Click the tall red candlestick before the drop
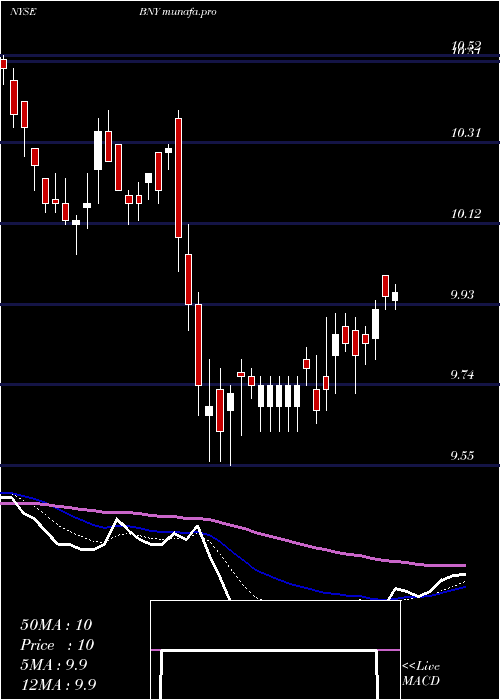The image size is (500, 700). [178, 178]
